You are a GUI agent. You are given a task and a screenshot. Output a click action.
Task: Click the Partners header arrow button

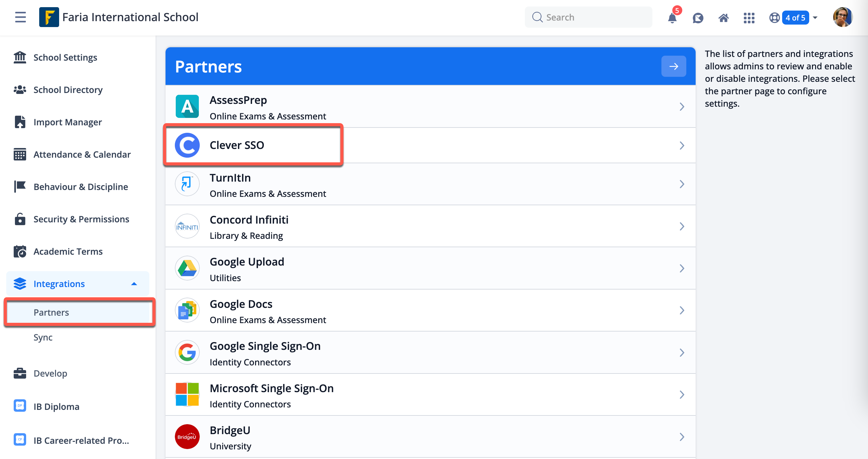click(674, 66)
